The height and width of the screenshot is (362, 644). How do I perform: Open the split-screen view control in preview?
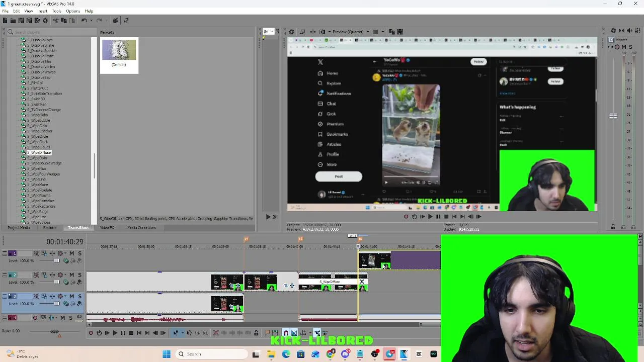322,32
